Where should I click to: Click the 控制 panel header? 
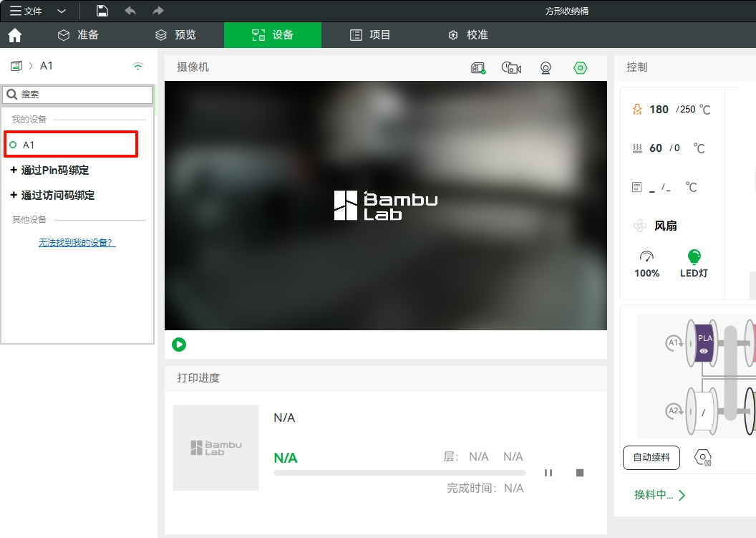[x=637, y=67]
